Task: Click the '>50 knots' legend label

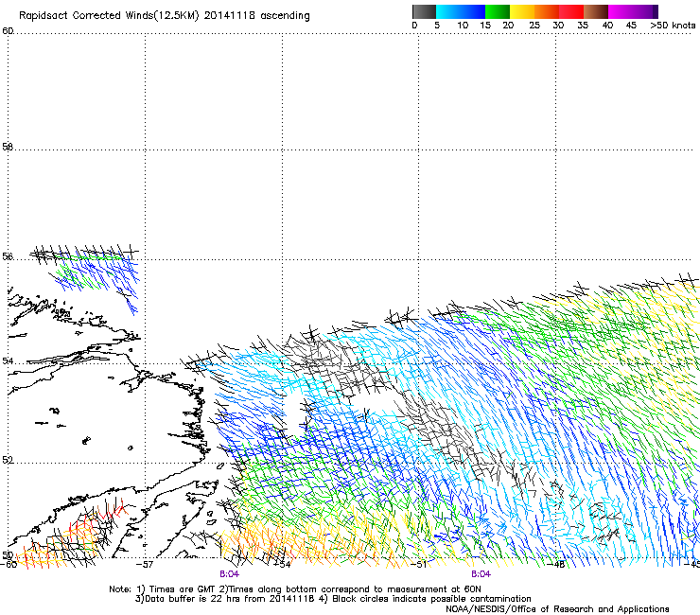Action: [x=673, y=26]
